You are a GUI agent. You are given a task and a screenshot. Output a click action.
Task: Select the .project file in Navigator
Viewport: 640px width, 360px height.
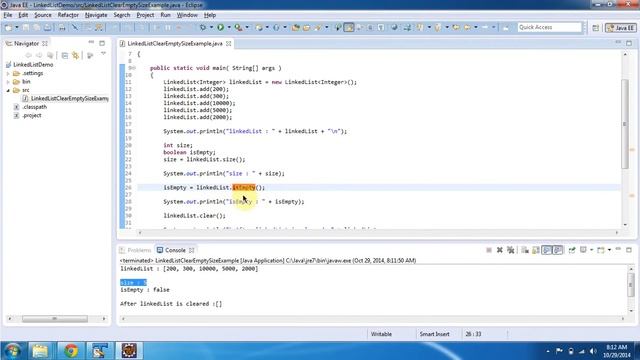click(x=32, y=116)
